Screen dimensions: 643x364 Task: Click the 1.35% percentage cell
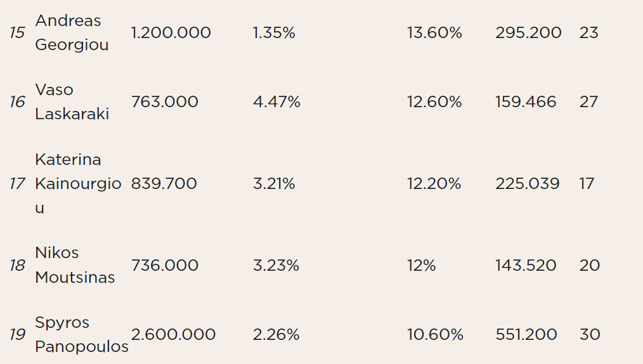coord(274,33)
